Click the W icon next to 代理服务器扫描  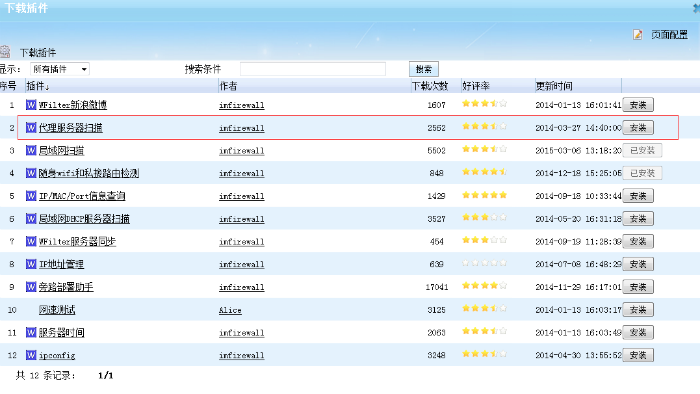click(x=31, y=128)
